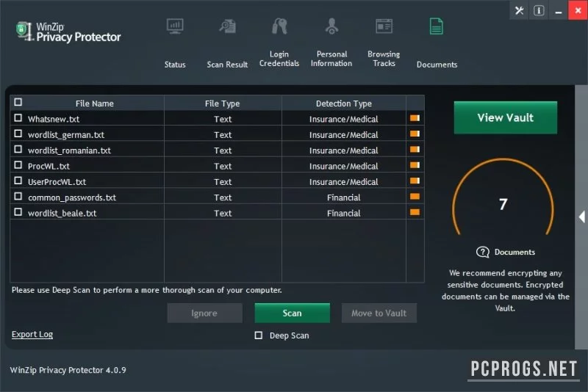Open the Browsing Tracks window icon
The width and height of the screenshot is (588, 392).
[384, 26]
